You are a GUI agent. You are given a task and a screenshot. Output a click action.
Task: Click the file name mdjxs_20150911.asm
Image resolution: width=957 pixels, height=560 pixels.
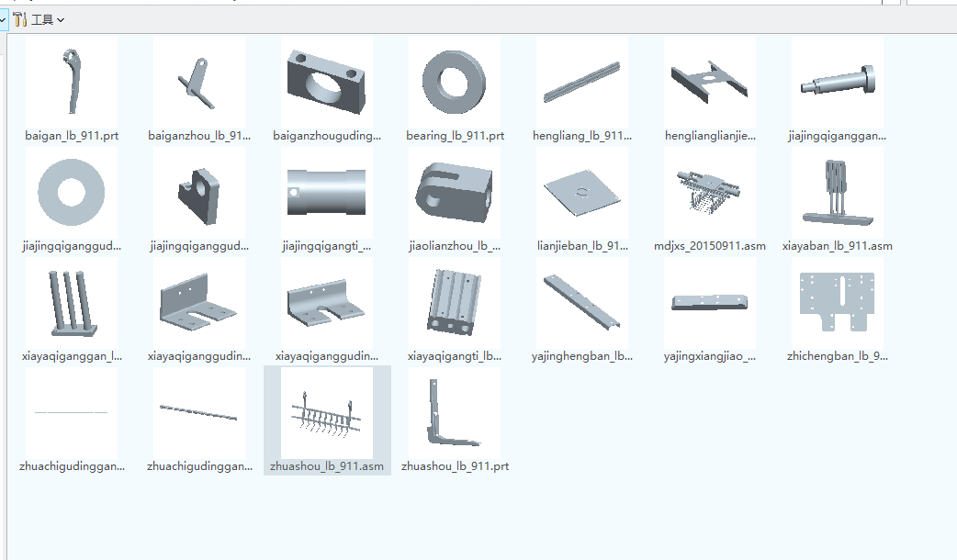(710, 246)
